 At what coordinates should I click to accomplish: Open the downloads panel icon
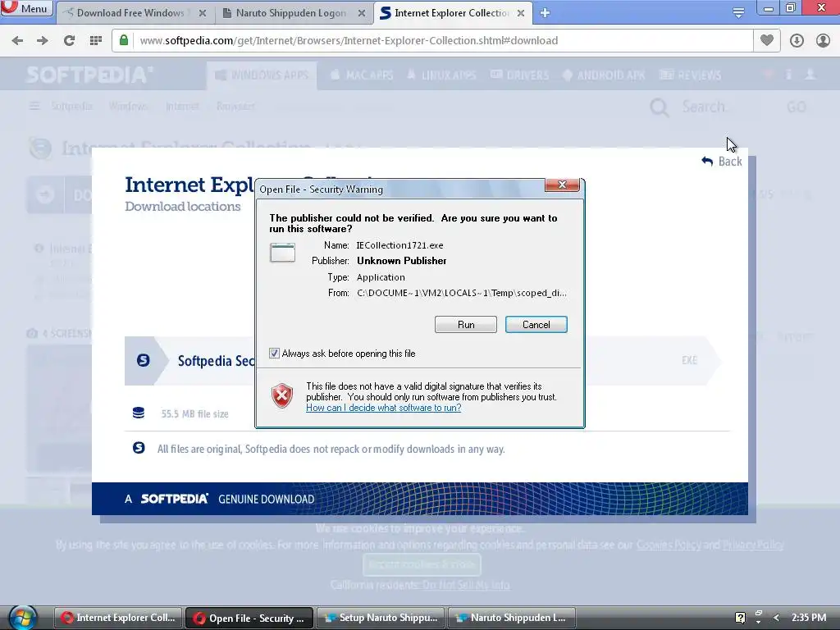pos(797,41)
